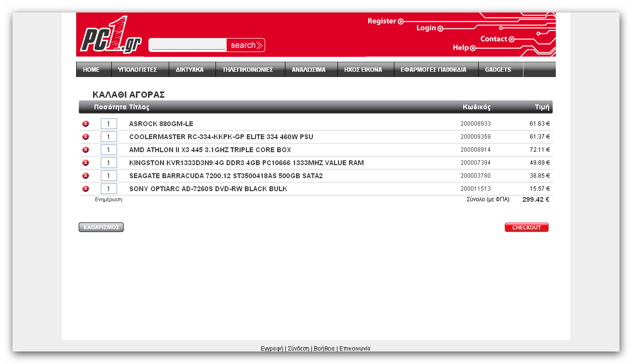This screenshot has width=632, height=364.
Task: Remove AMD ATHLON II X3 445 item
Action: pos(86,150)
